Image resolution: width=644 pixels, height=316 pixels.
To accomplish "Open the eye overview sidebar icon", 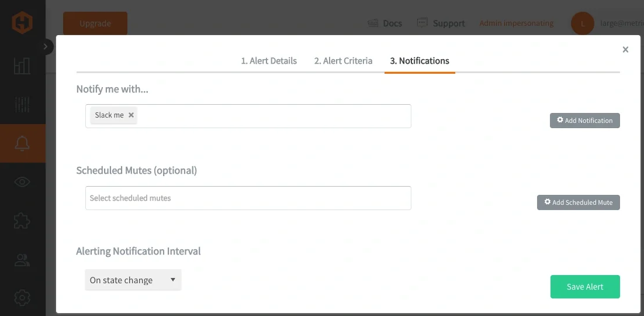I will 22,182.
